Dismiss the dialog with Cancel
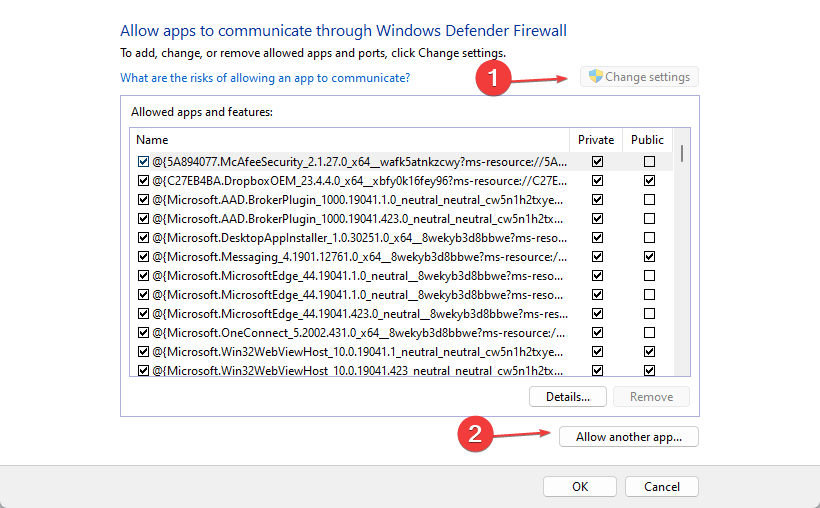This screenshot has height=508, width=820. [662, 487]
